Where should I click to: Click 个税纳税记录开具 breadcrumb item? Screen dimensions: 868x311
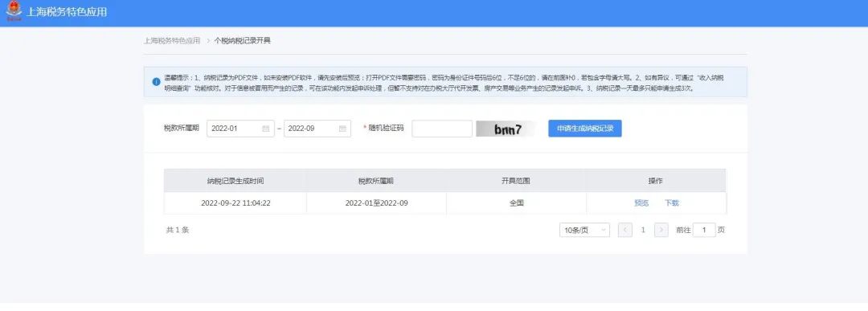click(243, 40)
